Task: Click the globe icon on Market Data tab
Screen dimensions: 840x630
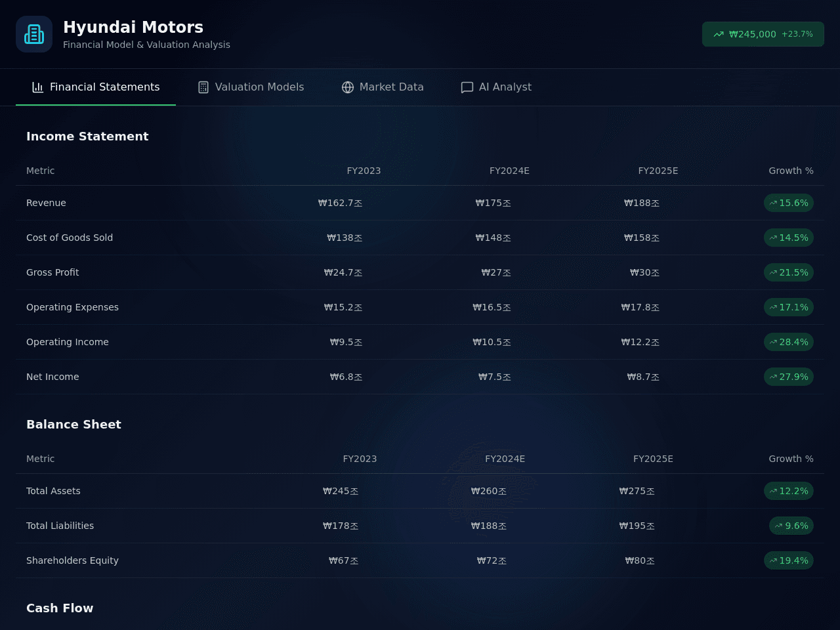Action: (x=348, y=87)
